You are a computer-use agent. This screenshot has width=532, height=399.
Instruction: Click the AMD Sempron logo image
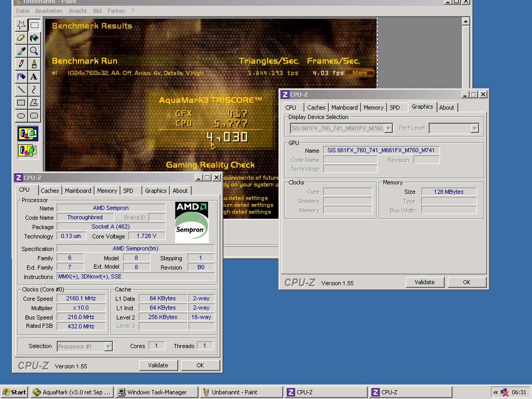[192, 222]
